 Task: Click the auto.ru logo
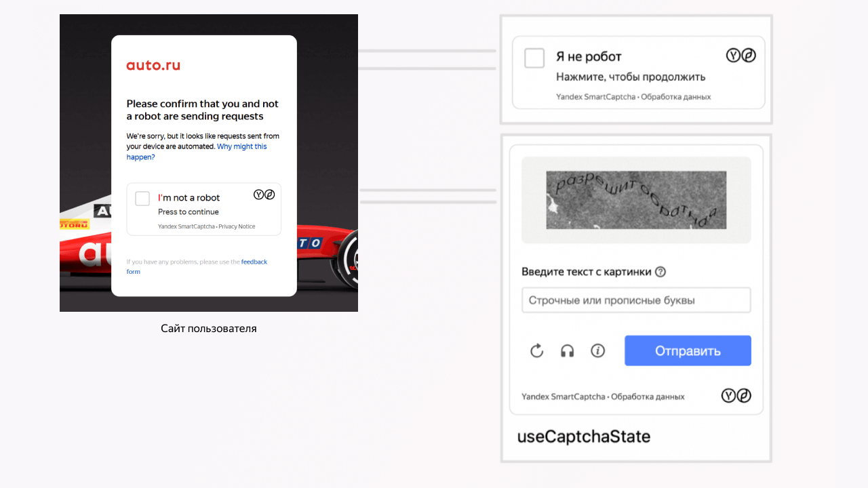coord(153,66)
